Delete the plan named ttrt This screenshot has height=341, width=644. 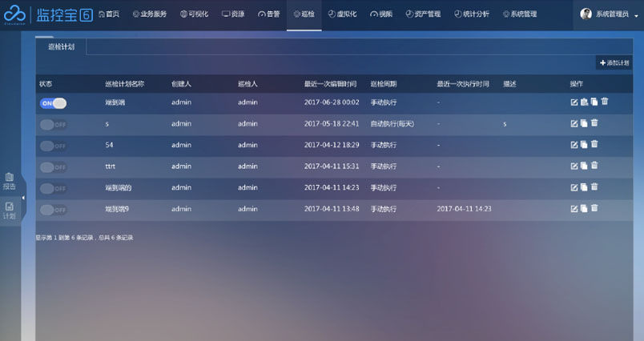594,166
